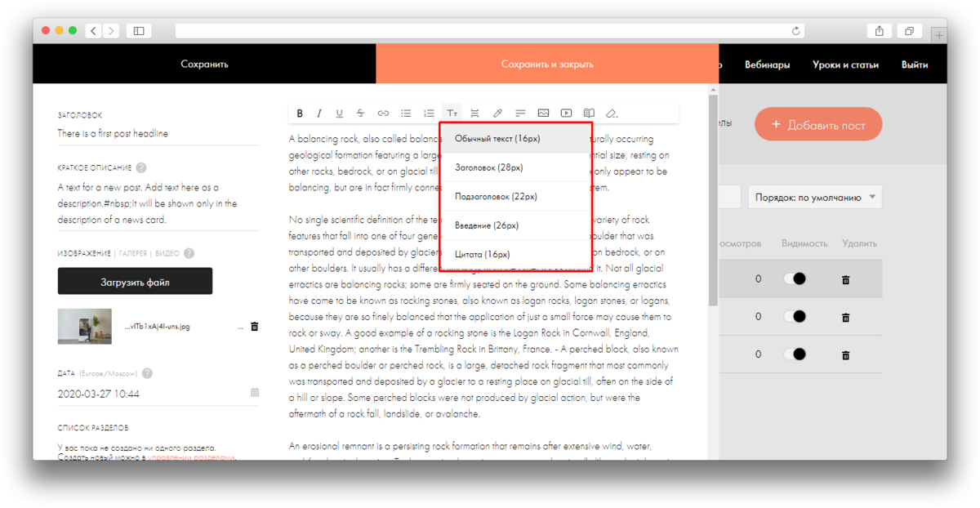
Task: Open the text color picker tool
Action: [x=497, y=114]
